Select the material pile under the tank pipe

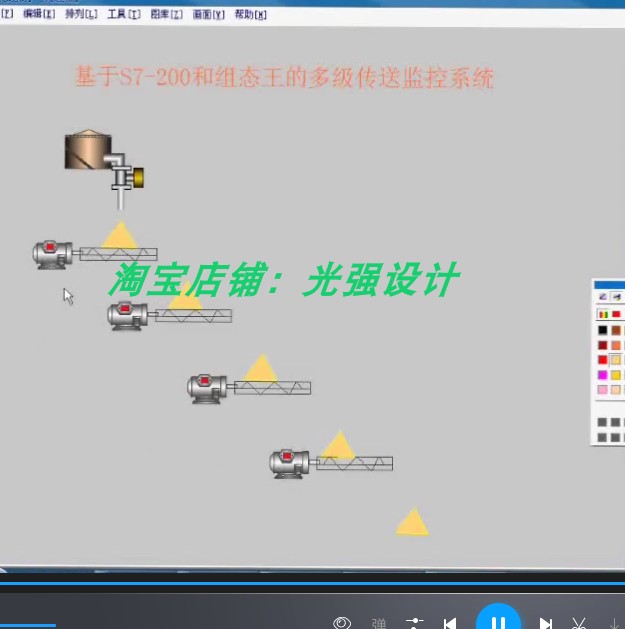[120, 235]
